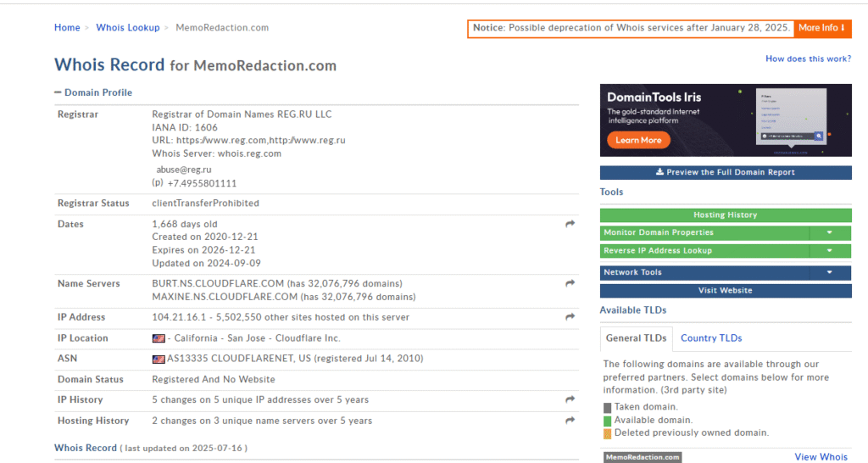
Task: Click the share arrow in IP Address row
Action: click(570, 317)
